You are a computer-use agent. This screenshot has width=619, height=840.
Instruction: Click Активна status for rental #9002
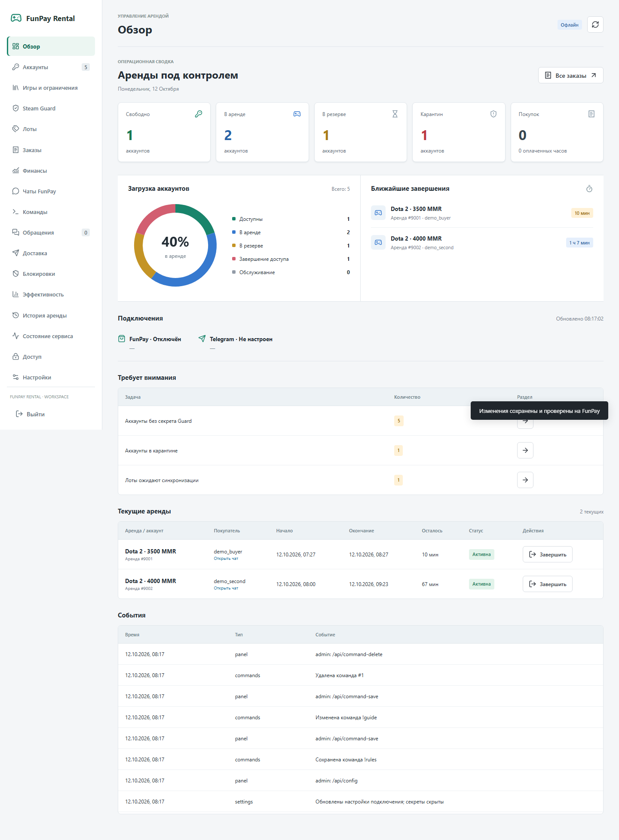point(481,584)
